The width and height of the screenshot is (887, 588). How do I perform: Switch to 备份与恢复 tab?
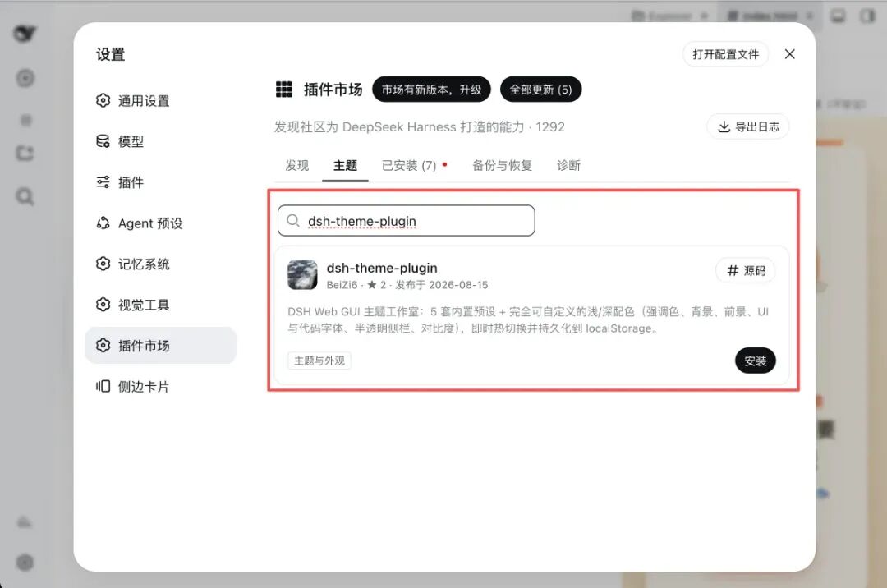(502, 166)
